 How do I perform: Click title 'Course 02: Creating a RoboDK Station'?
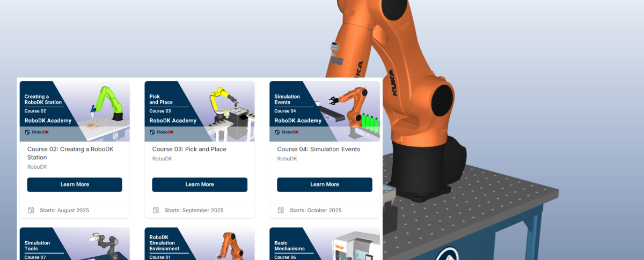(70, 153)
